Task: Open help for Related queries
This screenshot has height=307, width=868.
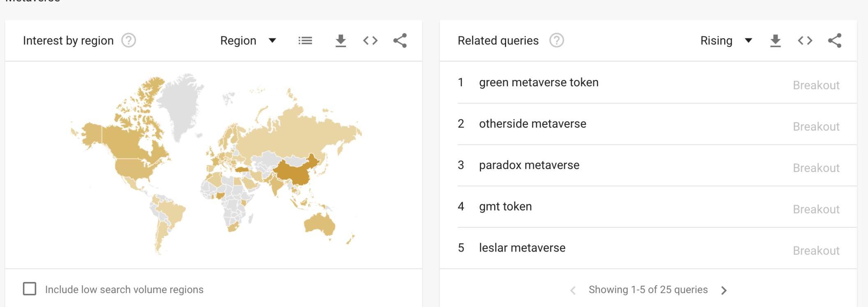Action: [557, 41]
